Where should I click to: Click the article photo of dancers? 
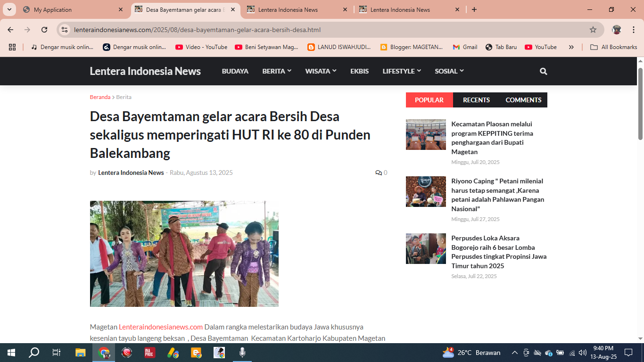click(184, 254)
